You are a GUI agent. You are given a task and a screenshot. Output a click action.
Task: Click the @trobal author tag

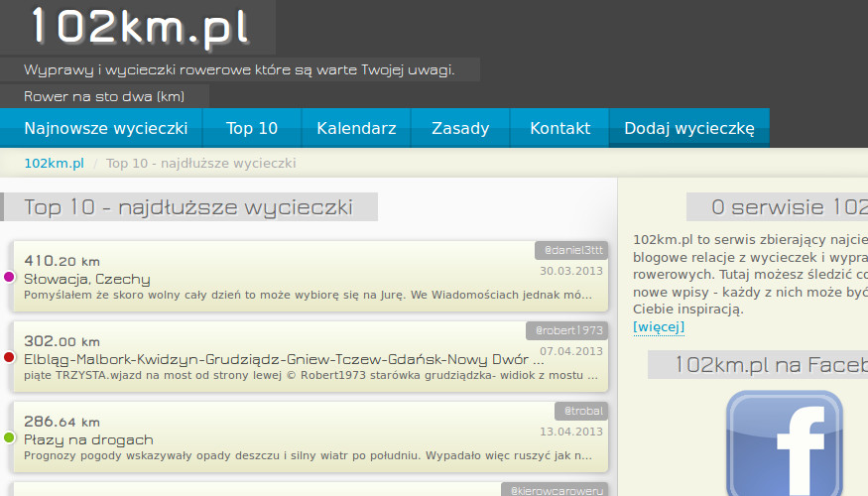tap(584, 411)
